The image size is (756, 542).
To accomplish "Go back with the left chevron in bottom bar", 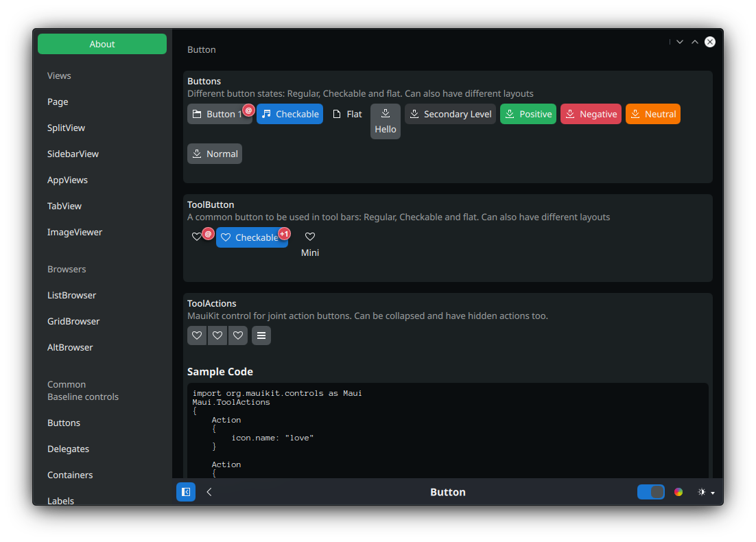I will [209, 492].
